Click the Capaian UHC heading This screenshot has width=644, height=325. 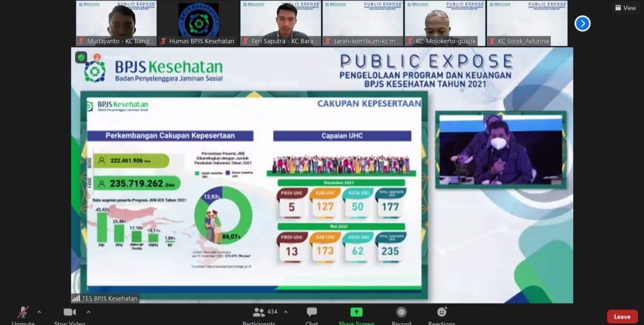[342, 136]
